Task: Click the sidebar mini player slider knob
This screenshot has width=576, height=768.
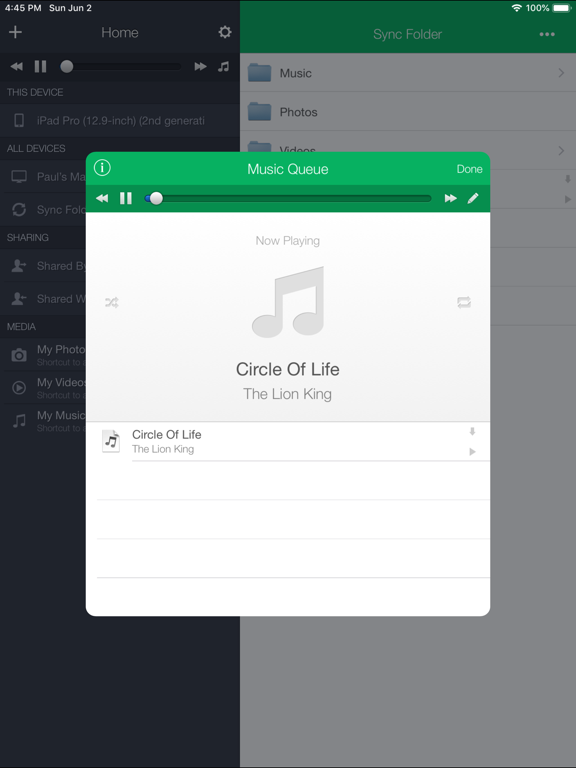Action: tap(67, 67)
